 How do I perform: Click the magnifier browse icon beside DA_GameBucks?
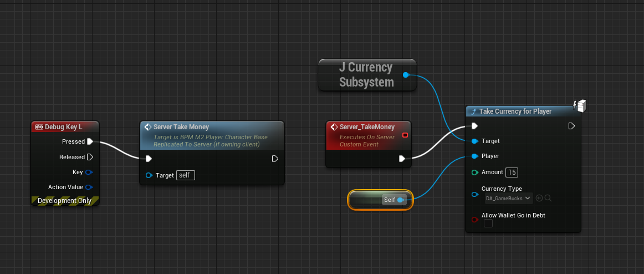[x=548, y=198]
